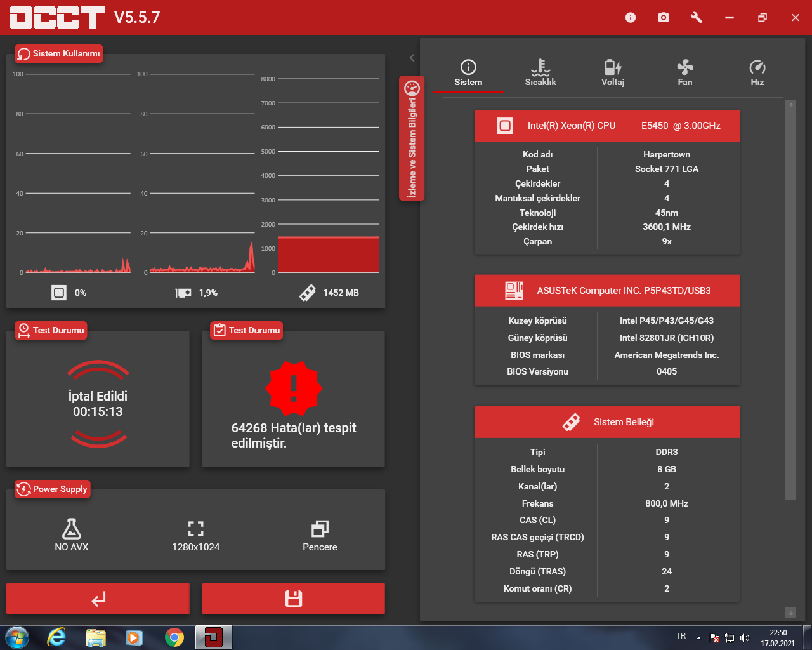Click the motherboard icon in ASUSTeK header
812x650 pixels.
[514, 291]
